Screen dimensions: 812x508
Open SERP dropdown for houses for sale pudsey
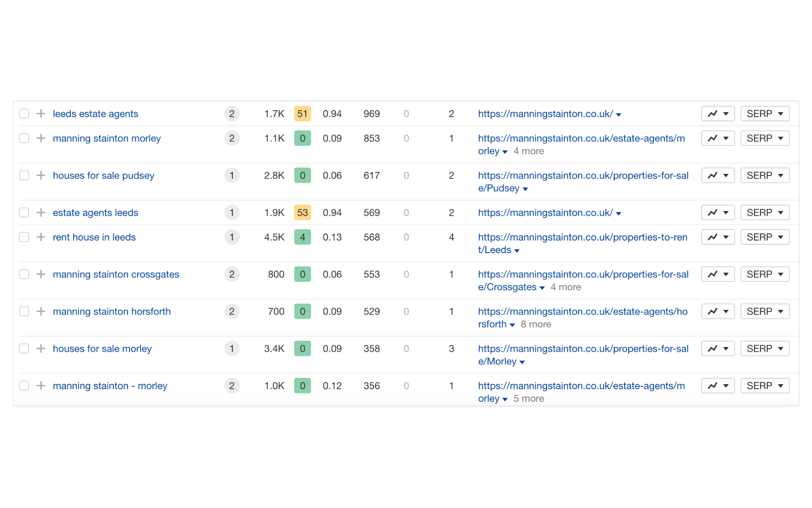(x=765, y=175)
